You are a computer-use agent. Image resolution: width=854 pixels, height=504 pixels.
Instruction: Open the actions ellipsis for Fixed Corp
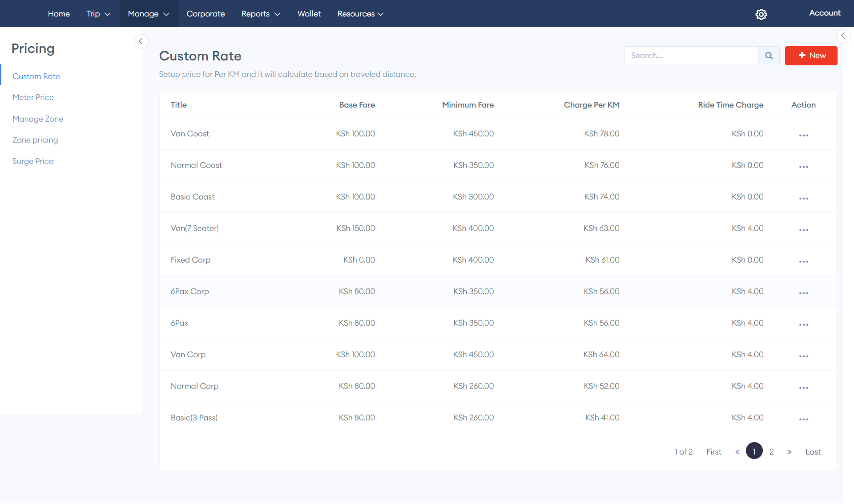pos(803,261)
